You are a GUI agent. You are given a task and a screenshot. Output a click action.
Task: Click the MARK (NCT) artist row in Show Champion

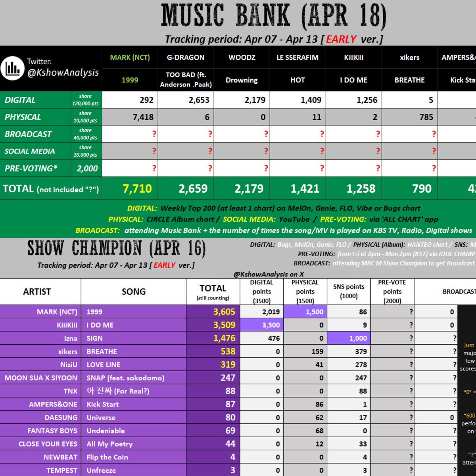[40, 312]
